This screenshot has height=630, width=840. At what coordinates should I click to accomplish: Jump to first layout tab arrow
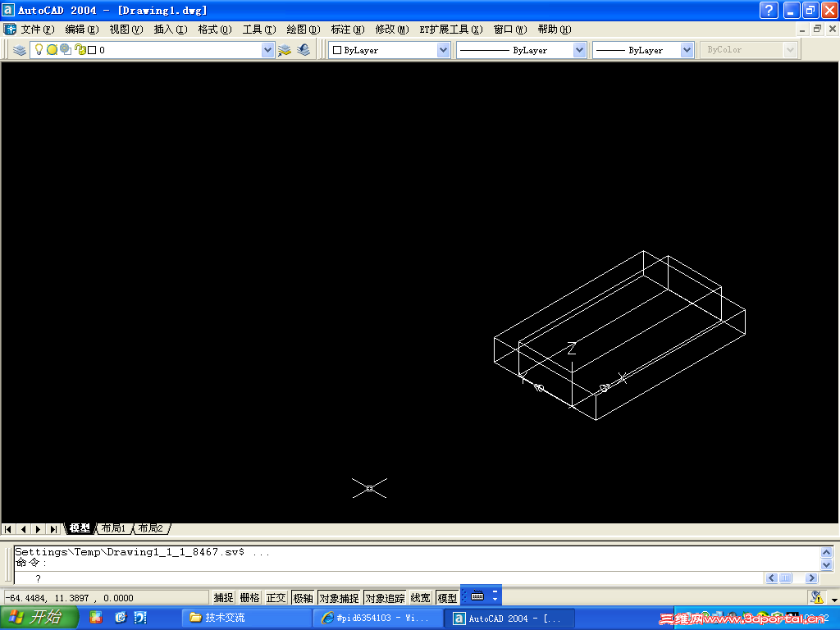point(8,529)
